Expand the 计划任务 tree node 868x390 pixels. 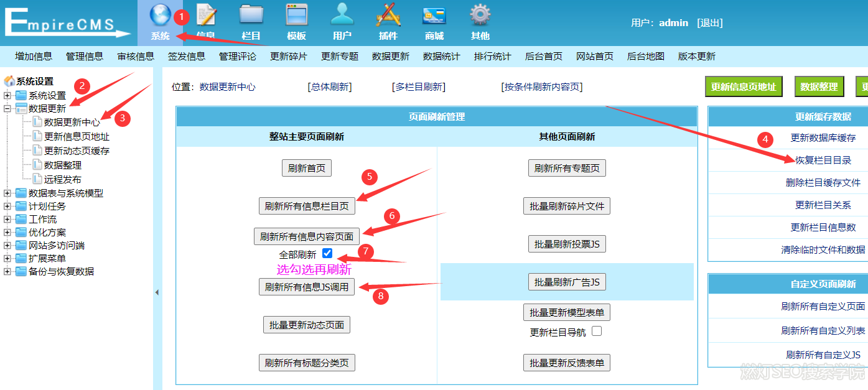[x=7, y=206]
